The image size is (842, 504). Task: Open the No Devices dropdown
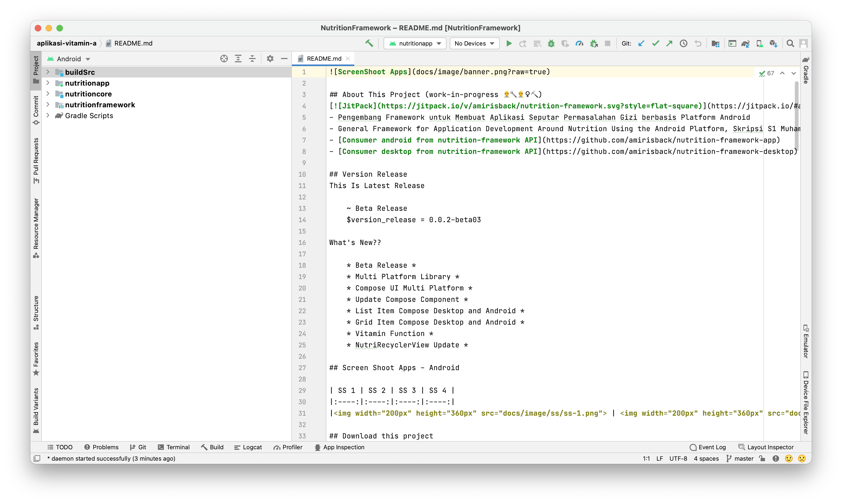click(474, 43)
